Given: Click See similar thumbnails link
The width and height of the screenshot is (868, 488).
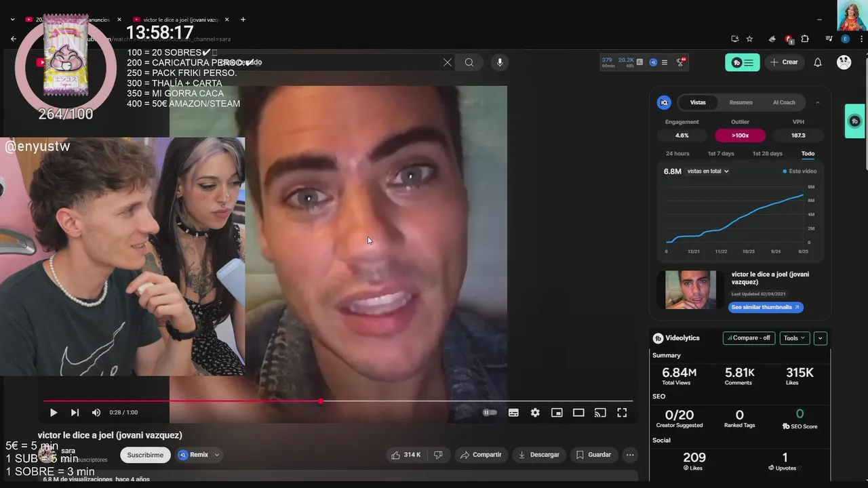Looking at the screenshot, I should tap(766, 307).
